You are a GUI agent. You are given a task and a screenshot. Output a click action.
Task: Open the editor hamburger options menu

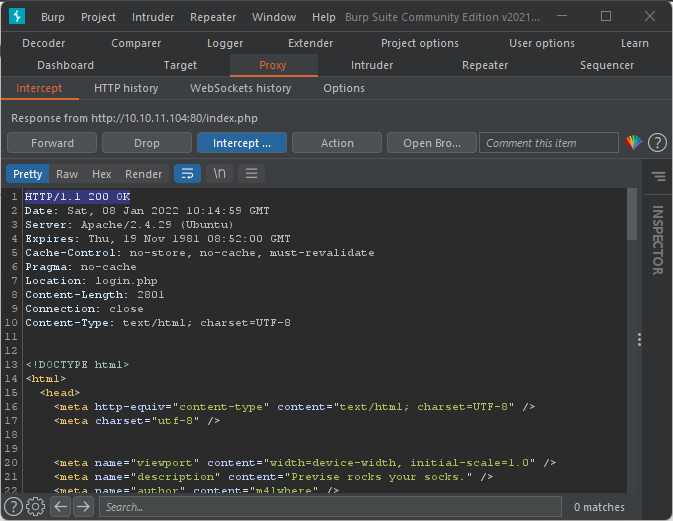coord(251,174)
